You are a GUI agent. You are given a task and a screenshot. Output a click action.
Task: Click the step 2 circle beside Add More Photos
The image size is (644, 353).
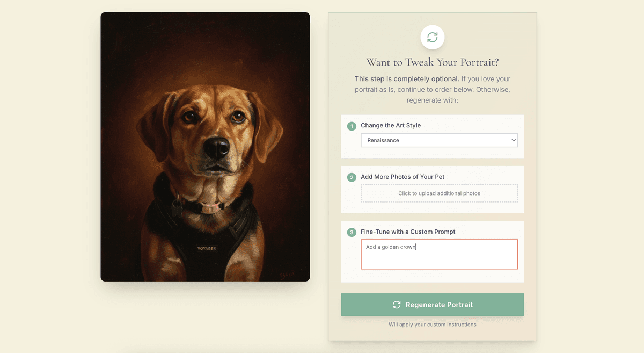[x=352, y=177]
